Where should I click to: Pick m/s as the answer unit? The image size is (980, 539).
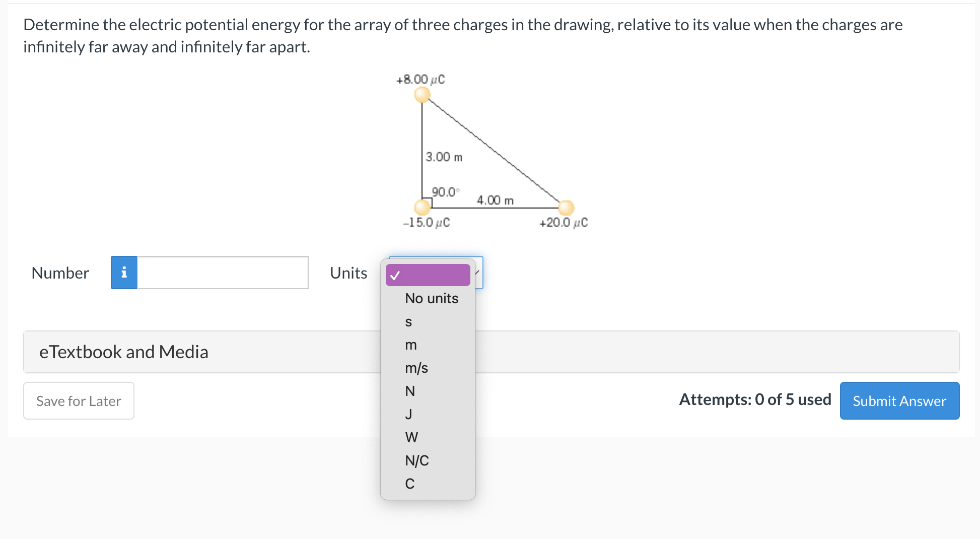coord(416,368)
